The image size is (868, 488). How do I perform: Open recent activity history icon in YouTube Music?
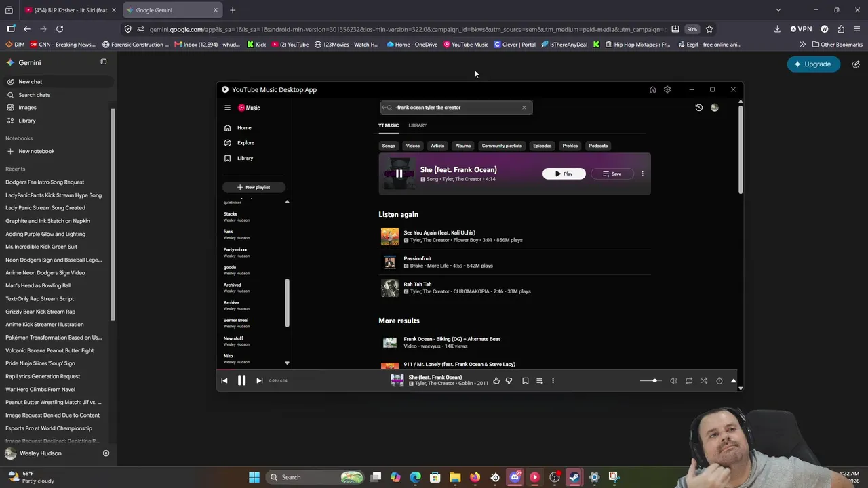(x=699, y=108)
